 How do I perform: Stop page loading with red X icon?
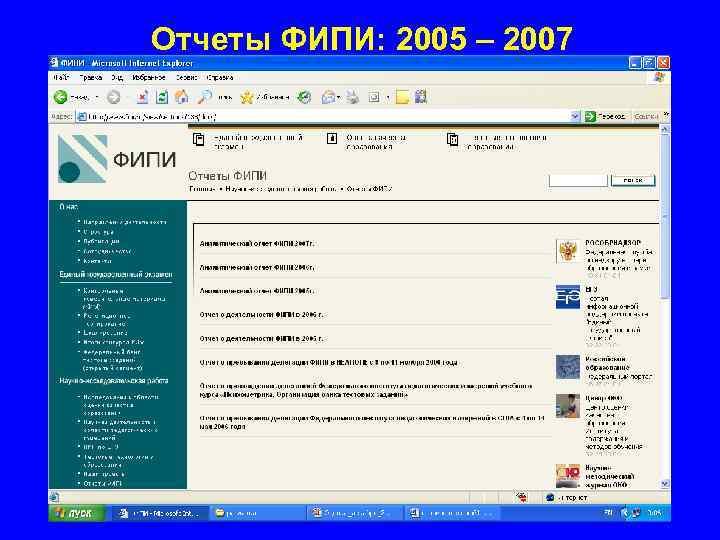[x=142, y=97]
